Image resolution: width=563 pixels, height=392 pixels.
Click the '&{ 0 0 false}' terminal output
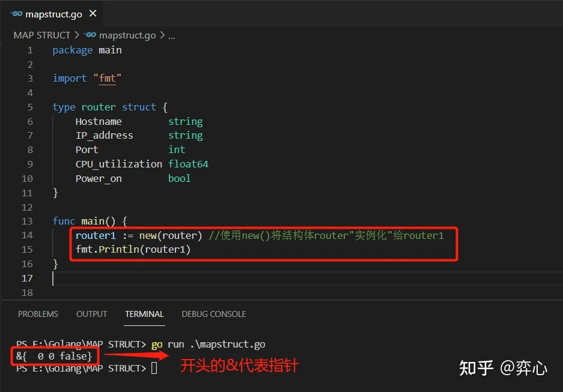pos(54,356)
